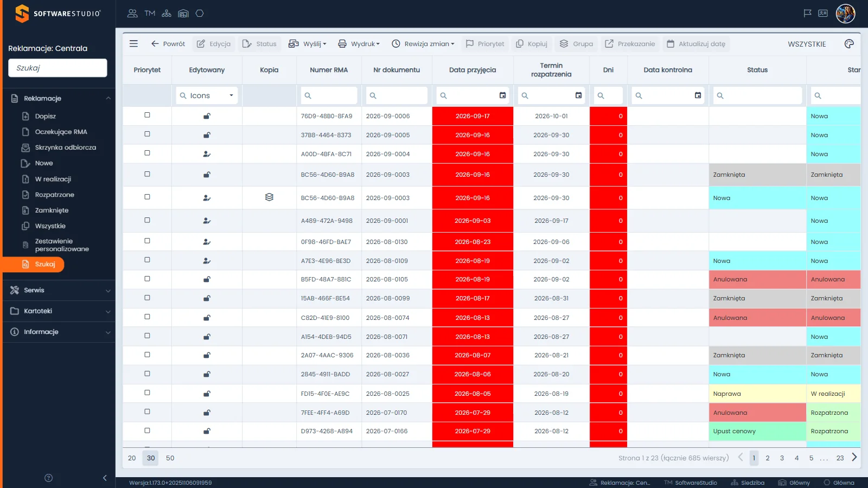Open Oczekujące RMA in sidebar
The height and width of the screenshot is (488, 868).
(x=61, y=132)
